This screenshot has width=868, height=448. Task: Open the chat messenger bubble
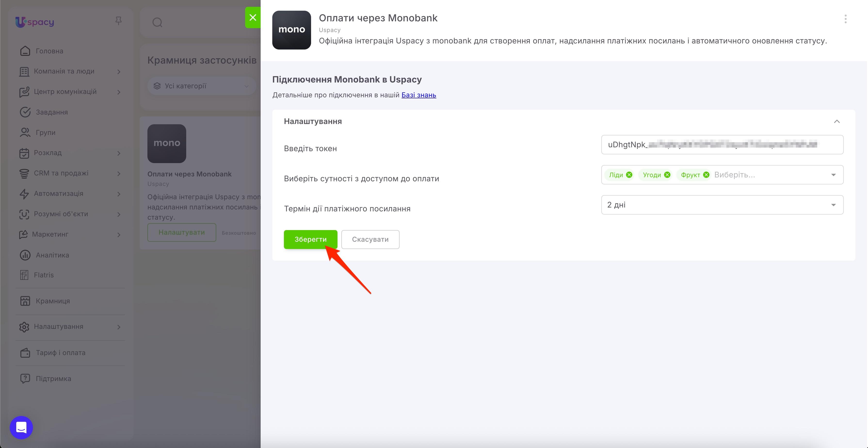21,427
